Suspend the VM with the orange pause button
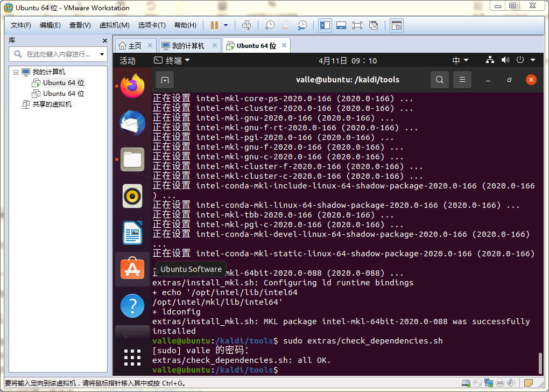 [x=214, y=25]
